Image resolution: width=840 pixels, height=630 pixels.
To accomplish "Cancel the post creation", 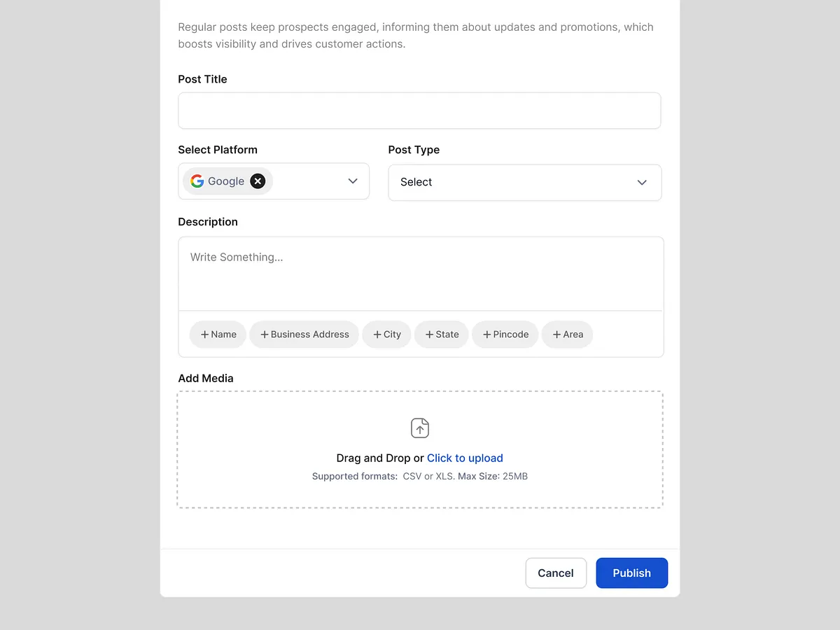I will 556,573.
